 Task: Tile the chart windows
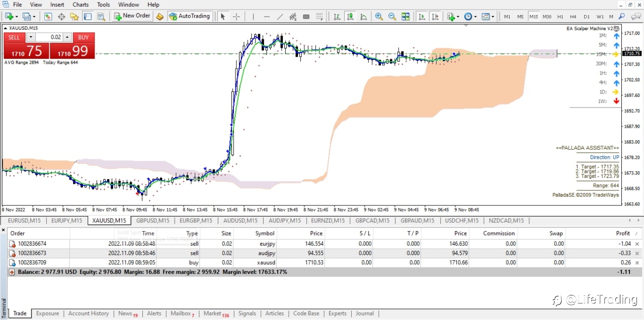(x=406, y=16)
